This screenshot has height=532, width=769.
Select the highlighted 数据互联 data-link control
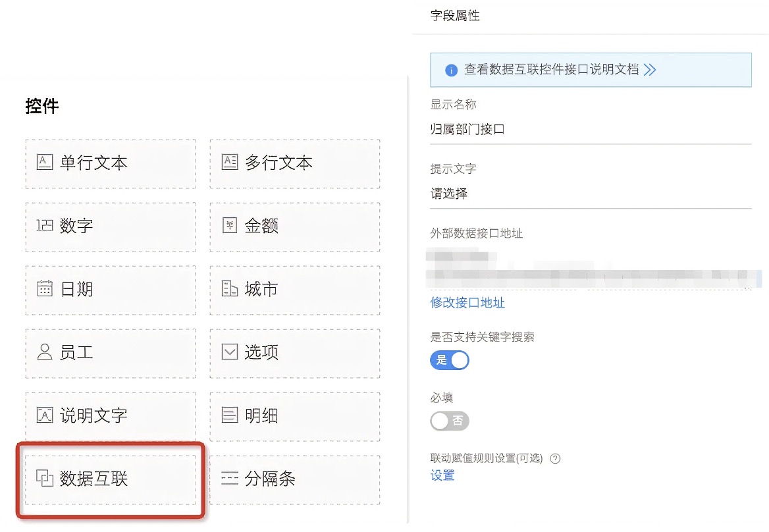pos(110,479)
